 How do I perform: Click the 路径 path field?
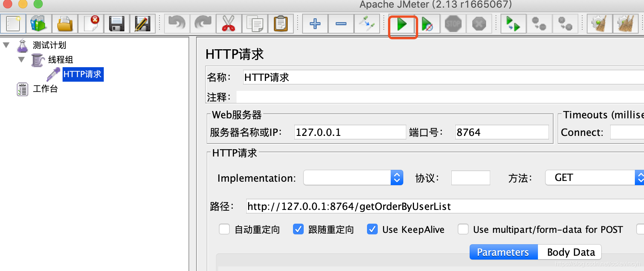coord(445,206)
